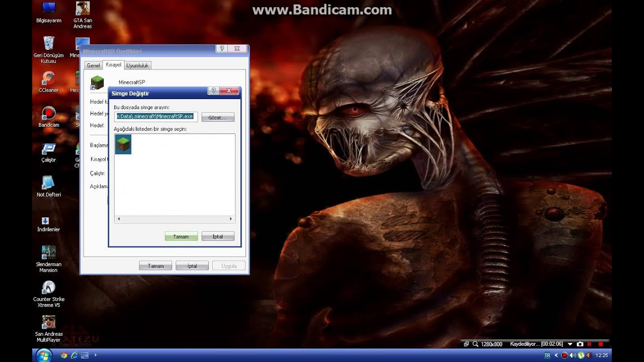Image resolution: width=644 pixels, height=362 pixels.
Task: Click the icon file path input field
Action: (155, 117)
